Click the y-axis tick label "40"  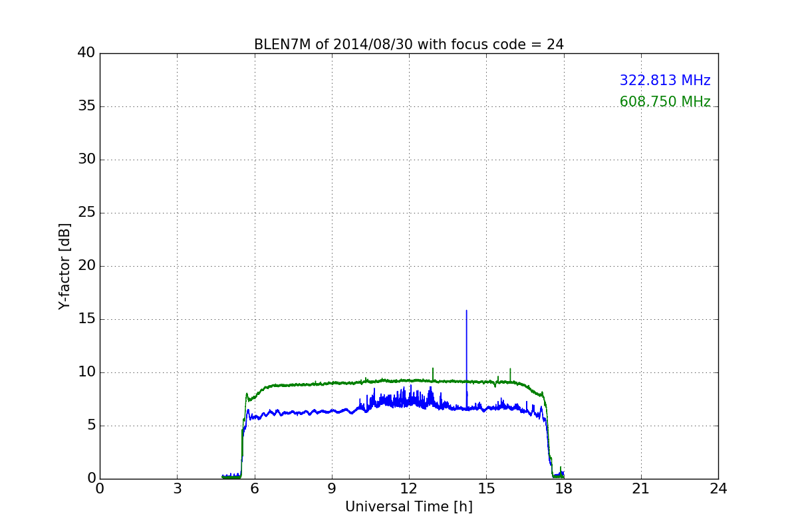coord(86,53)
